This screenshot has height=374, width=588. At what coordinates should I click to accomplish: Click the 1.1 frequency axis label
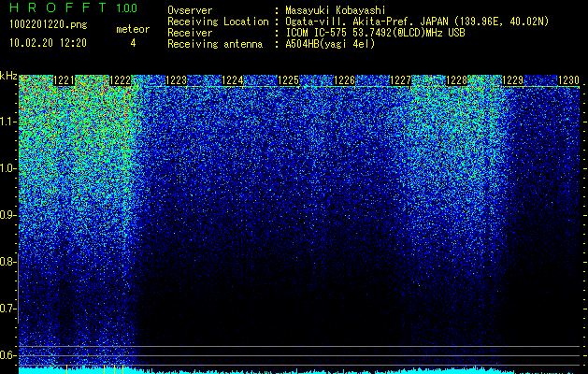pos(8,122)
